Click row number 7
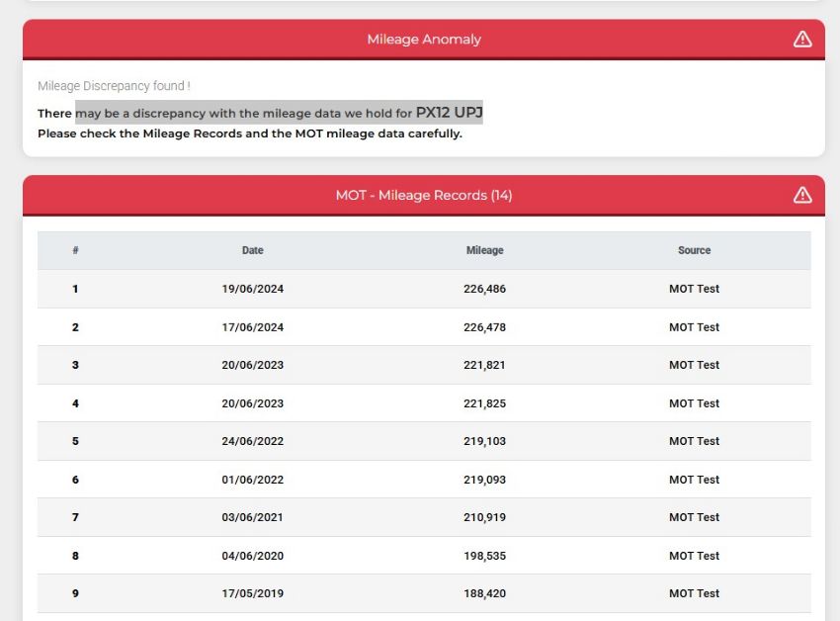Image resolution: width=840 pixels, height=621 pixels. [75, 517]
